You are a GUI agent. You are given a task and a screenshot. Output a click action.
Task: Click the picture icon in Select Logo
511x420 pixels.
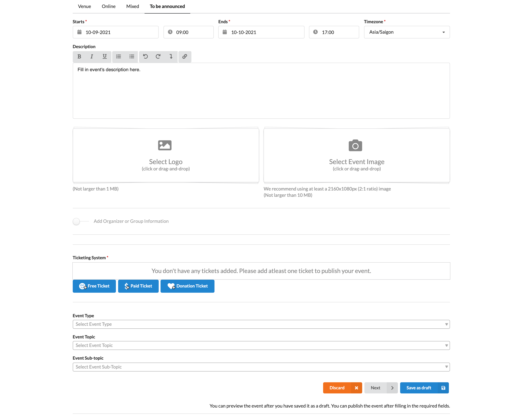[165, 145]
